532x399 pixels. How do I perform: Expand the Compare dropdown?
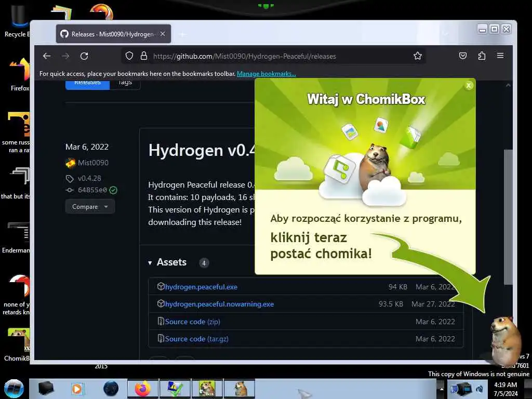(x=90, y=207)
